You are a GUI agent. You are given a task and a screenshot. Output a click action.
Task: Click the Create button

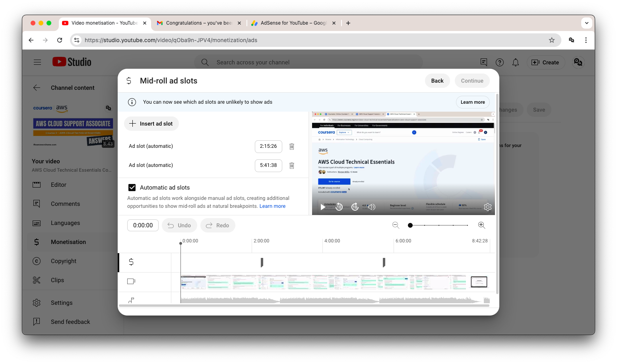pos(545,62)
